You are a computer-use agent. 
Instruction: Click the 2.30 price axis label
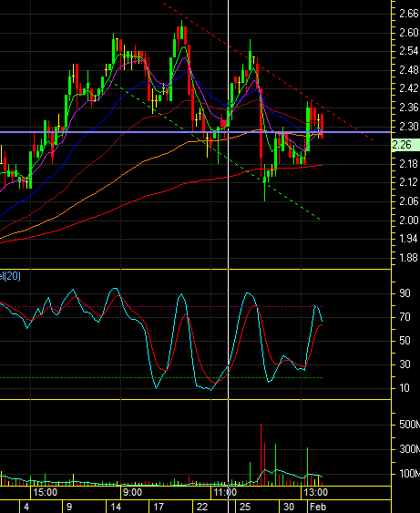[409, 126]
